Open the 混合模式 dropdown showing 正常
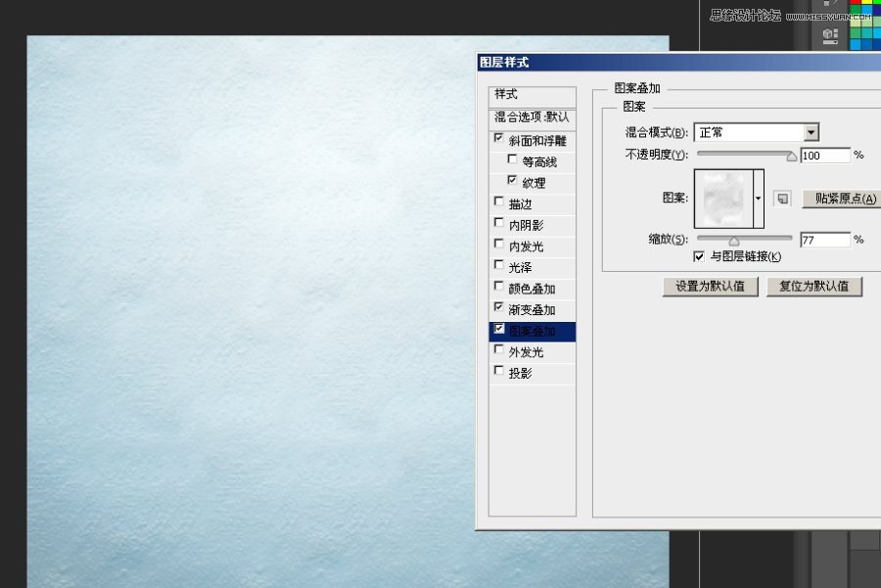Image resolution: width=881 pixels, height=588 pixels. [x=757, y=132]
